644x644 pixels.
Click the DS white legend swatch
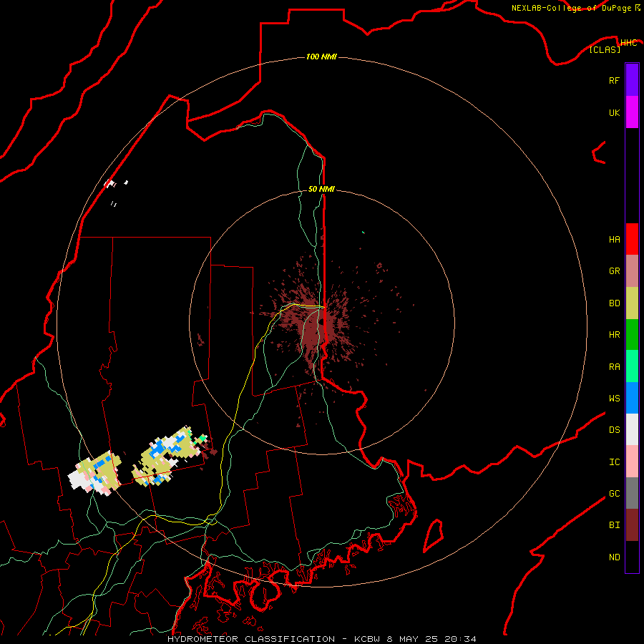(632, 429)
